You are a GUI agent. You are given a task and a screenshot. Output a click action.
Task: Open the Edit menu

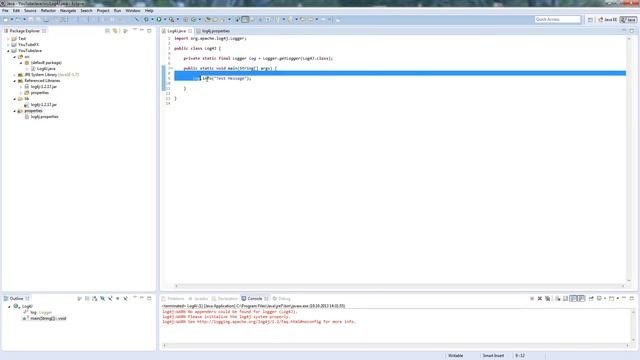(16, 11)
